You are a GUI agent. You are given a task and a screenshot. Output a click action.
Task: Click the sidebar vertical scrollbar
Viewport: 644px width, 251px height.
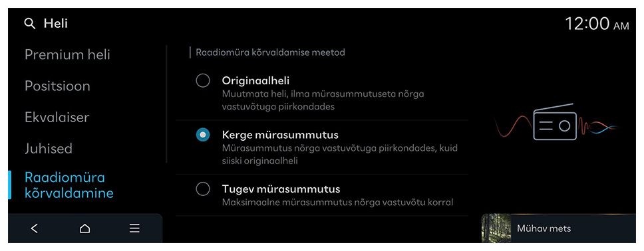[x=166, y=104]
